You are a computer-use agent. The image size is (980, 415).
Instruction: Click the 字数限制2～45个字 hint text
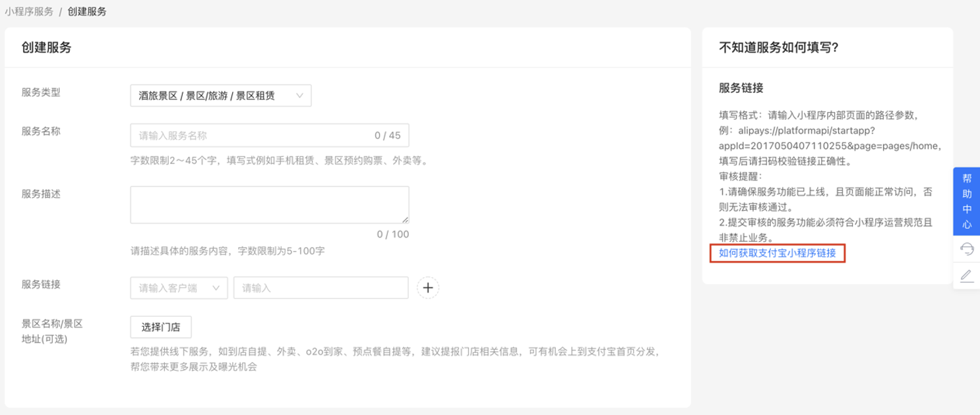[279, 160]
